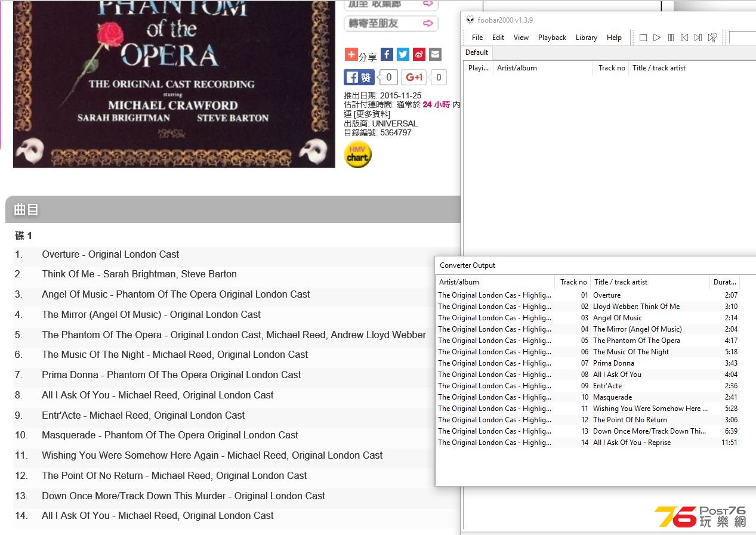Select track 07 Prima Donna in Converter Output
This screenshot has width=756, height=535.
[x=588, y=363]
